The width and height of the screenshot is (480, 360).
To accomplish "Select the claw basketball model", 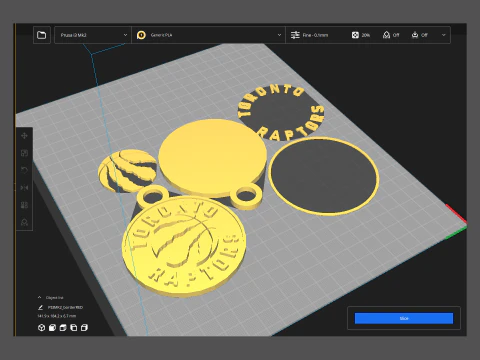I will pos(128,171).
